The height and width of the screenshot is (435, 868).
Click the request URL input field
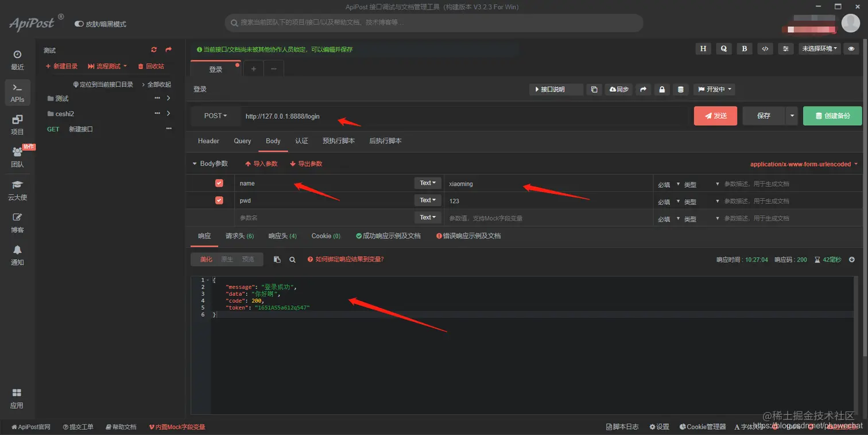464,116
